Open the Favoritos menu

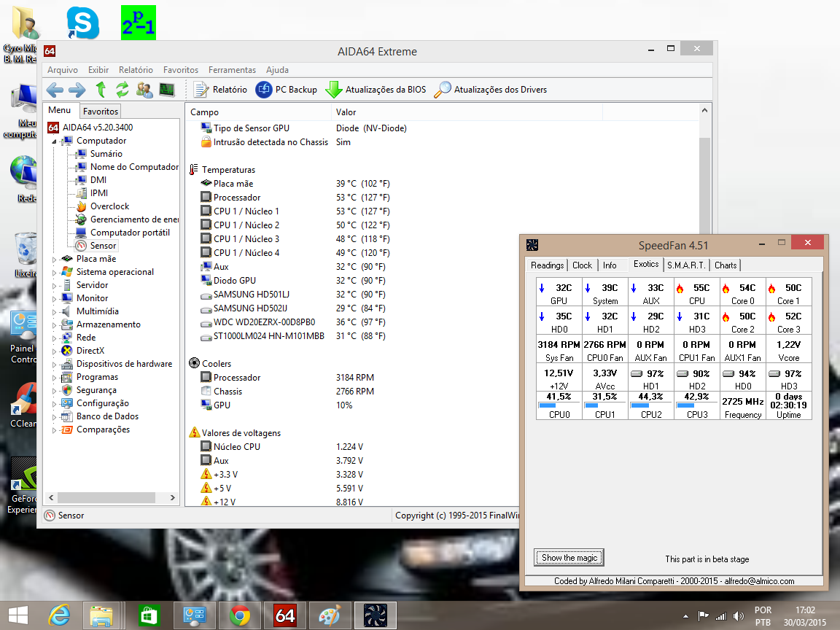(x=181, y=70)
